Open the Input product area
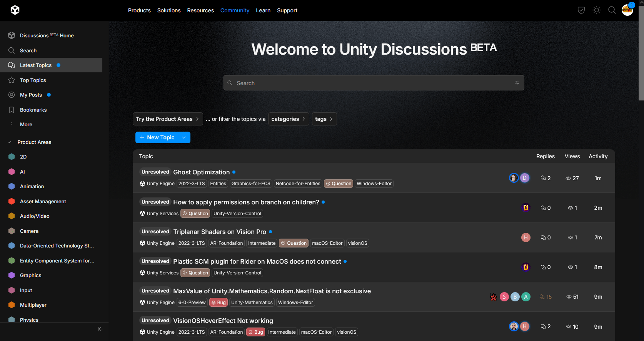Screen dimensions: 644x341 point(51,290)
